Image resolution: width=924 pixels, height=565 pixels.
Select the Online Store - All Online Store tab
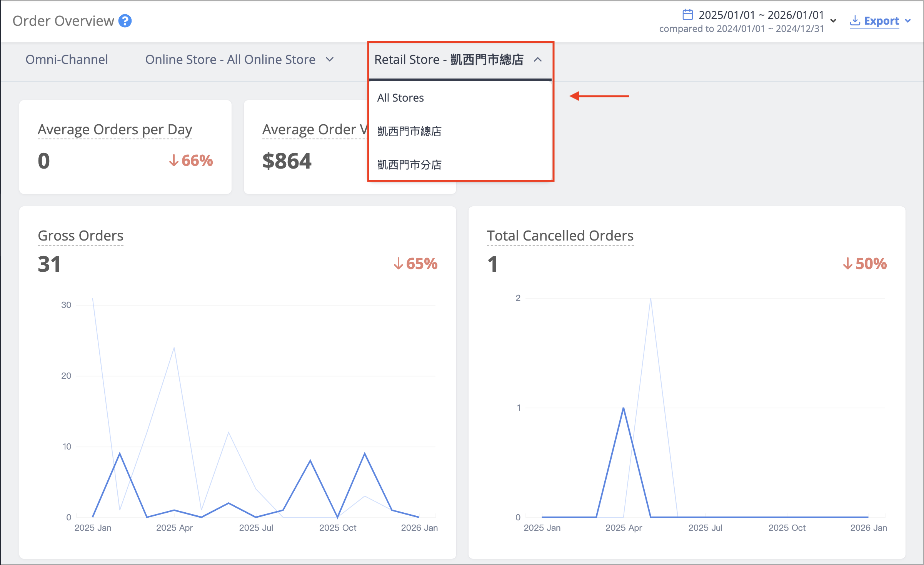click(230, 60)
